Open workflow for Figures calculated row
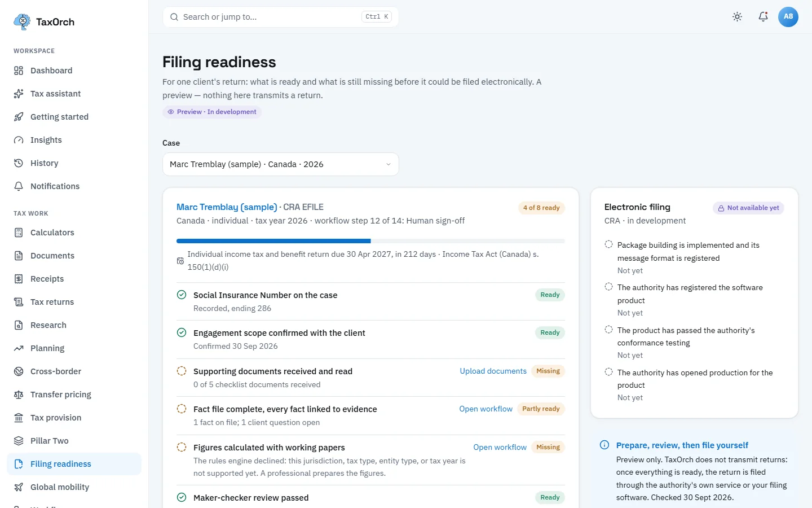The height and width of the screenshot is (508, 812). pyautogui.click(x=500, y=447)
